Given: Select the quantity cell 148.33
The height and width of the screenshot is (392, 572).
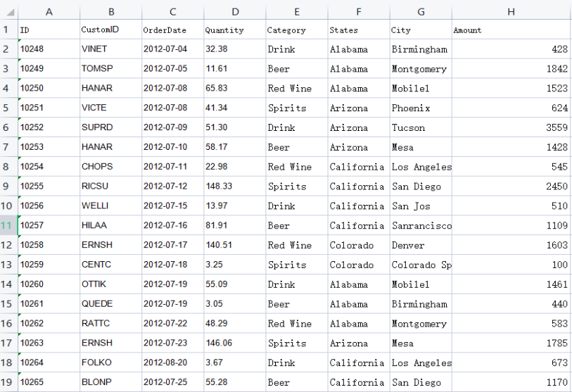Looking at the screenshot, I should click(234, 186).
